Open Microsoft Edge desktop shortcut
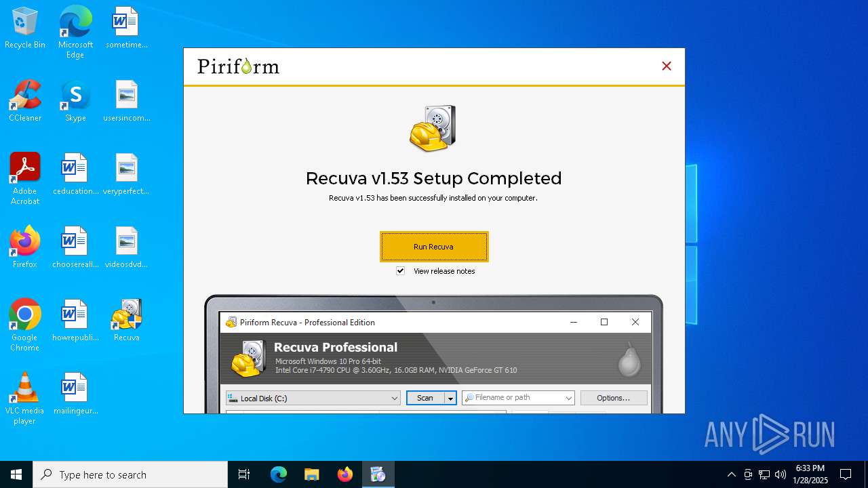The height and width of the screenshot is (488, 868). [75, 32]
